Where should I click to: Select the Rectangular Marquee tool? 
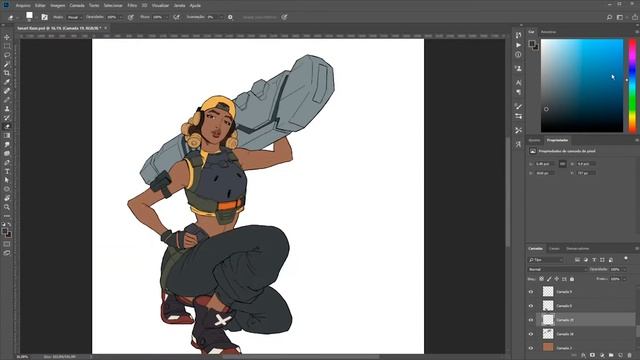[7, 46]
